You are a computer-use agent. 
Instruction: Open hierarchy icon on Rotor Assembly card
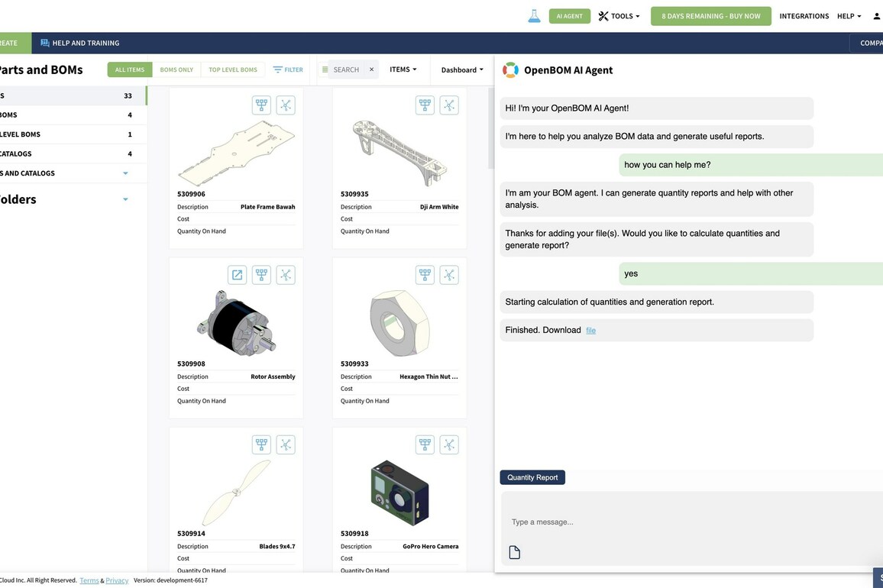point(261,275)
